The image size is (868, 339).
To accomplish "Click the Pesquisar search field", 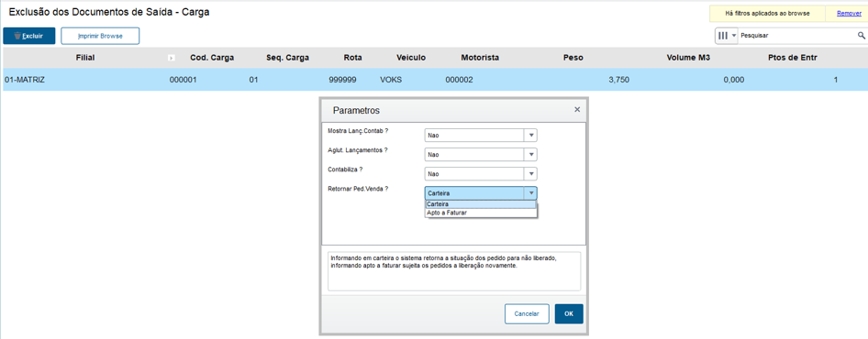I will point(797,36).
